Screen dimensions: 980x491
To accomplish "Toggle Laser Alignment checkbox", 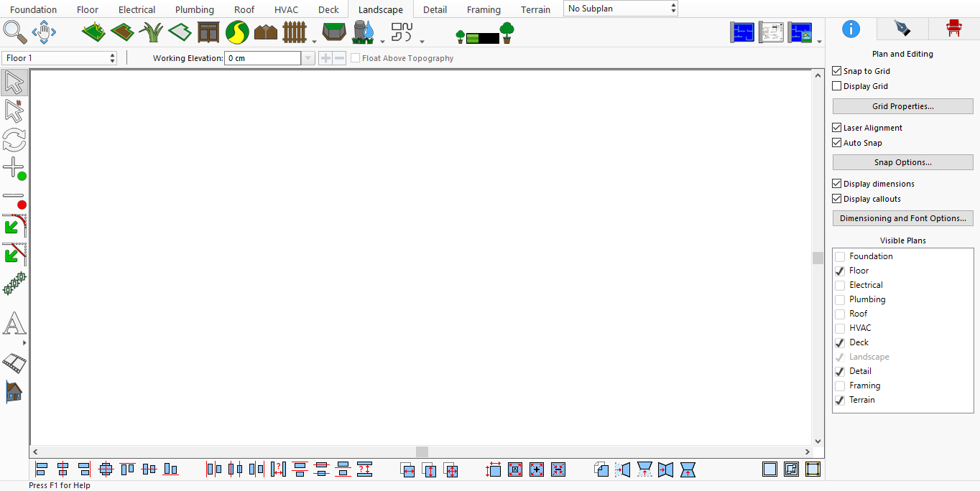I will pos(836,128).
